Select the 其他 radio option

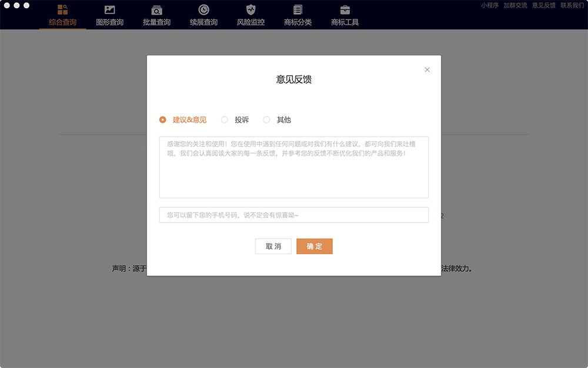click(266, 120)
